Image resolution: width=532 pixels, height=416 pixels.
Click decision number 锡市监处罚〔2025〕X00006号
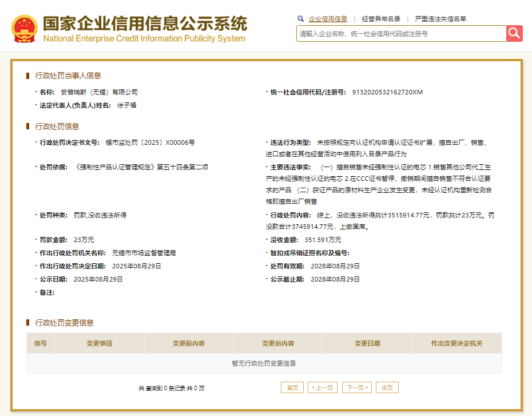pos(150,142)
